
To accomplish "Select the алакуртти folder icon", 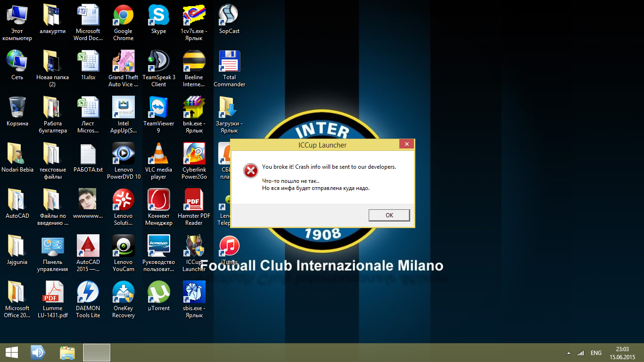I will 52,19.
